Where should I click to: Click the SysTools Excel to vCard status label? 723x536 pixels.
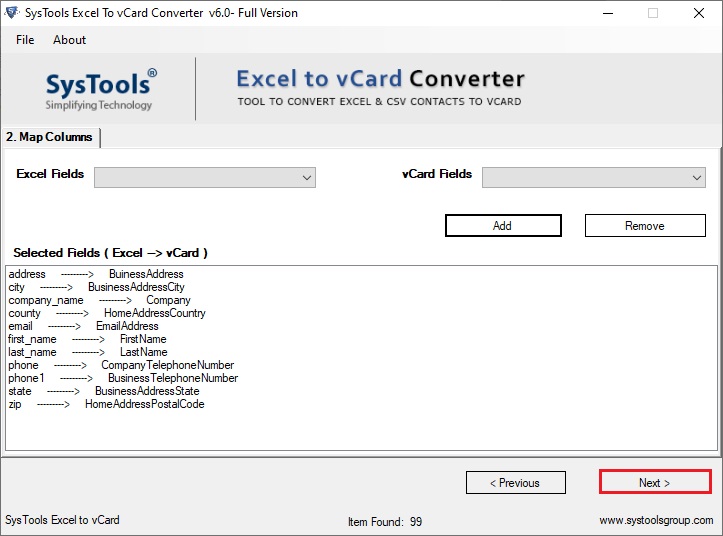62,520
